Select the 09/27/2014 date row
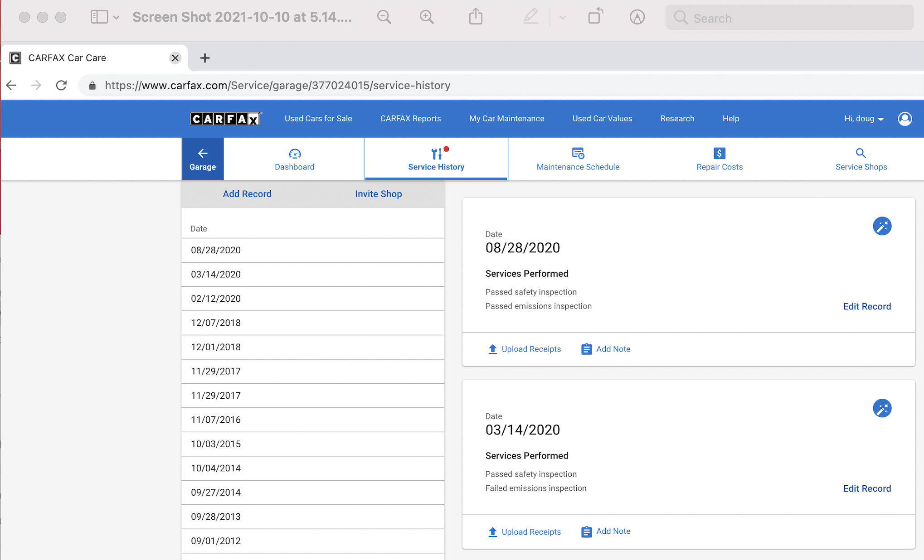924x560 pixels. 313,492
